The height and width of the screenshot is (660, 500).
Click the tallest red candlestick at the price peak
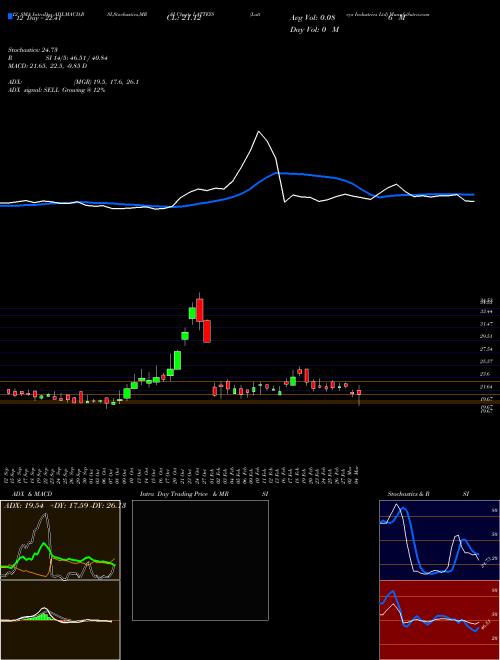tap(199, 311)
